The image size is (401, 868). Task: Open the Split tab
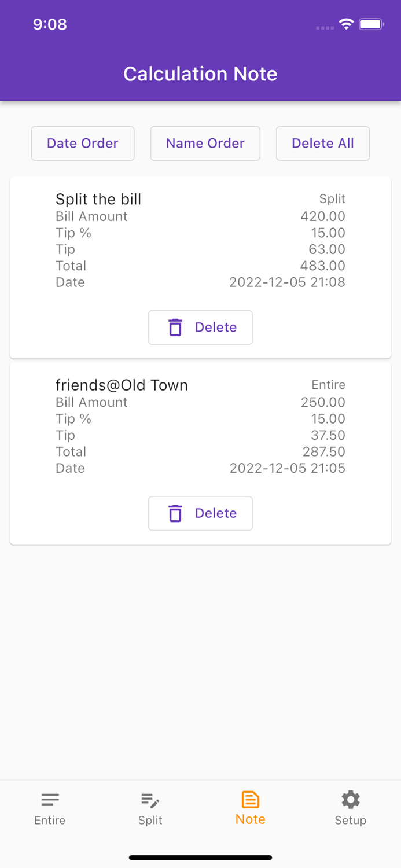click(150, 808)
